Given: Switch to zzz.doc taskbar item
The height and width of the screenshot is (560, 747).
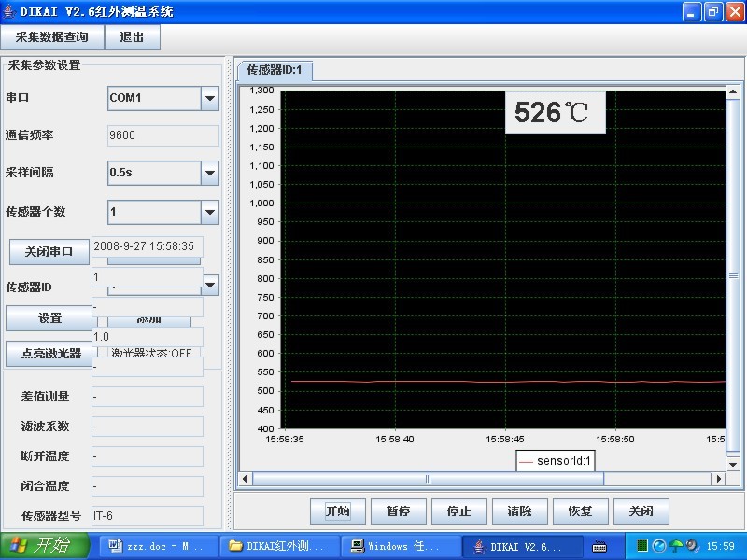Looking at the screenshot, I should 159,546.
